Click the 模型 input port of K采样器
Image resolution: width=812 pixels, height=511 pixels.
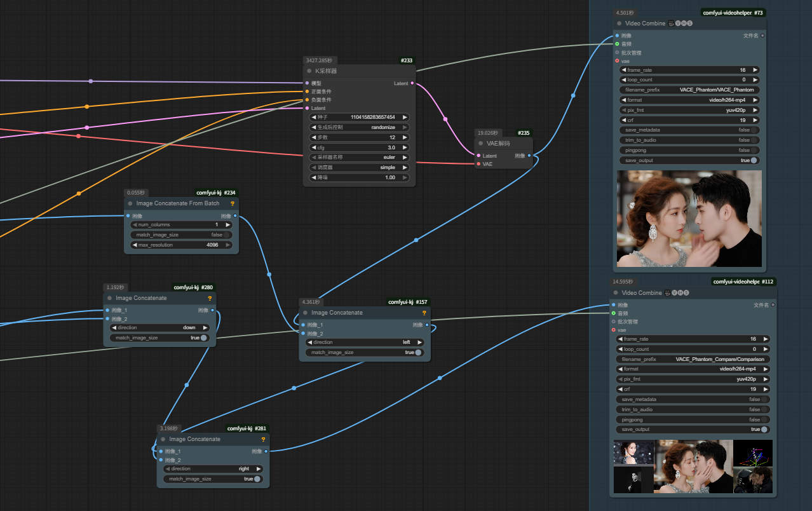tap(307, 83)
